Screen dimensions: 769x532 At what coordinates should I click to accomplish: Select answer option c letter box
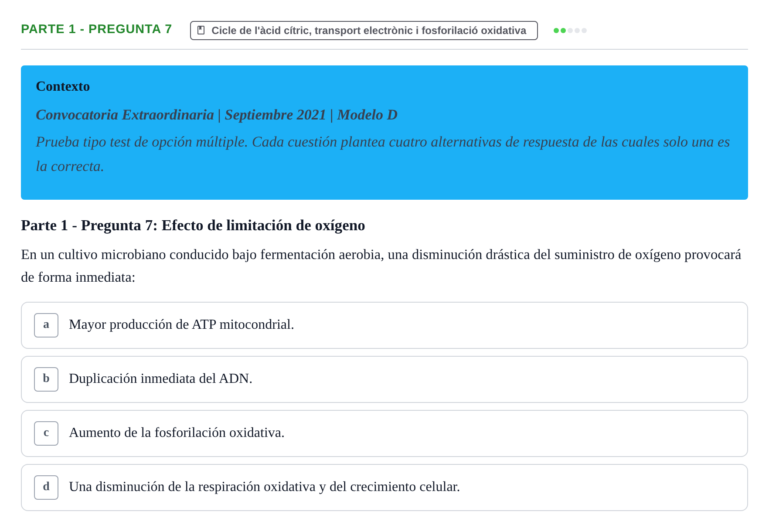tap(46, 433)
